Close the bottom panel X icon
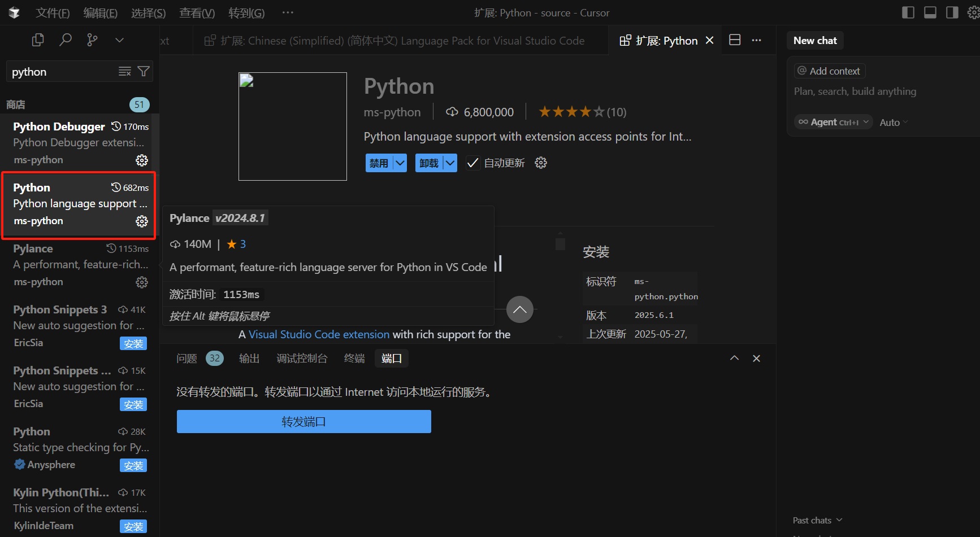 756,358
